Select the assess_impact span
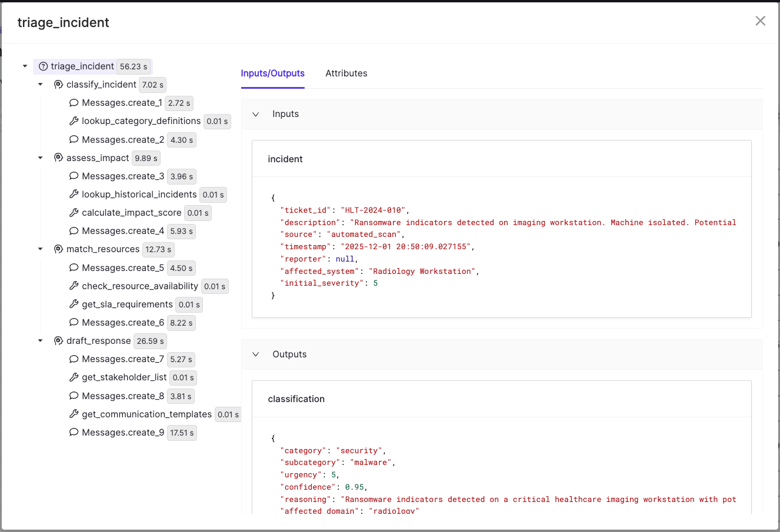The height and width of the screenshot is (532, 780). (x=98, y=158)
